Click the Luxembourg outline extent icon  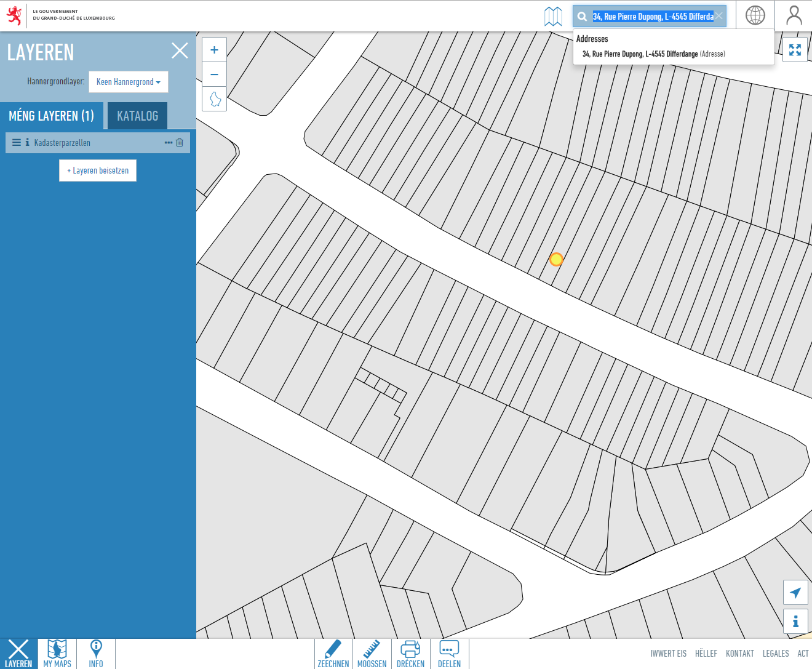[x=214, y=98]
